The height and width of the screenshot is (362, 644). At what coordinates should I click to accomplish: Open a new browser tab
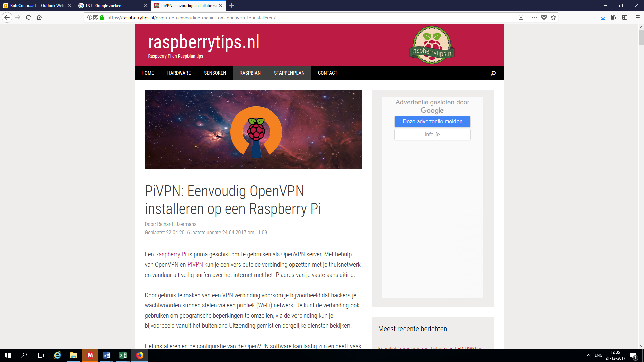(232, 5)
